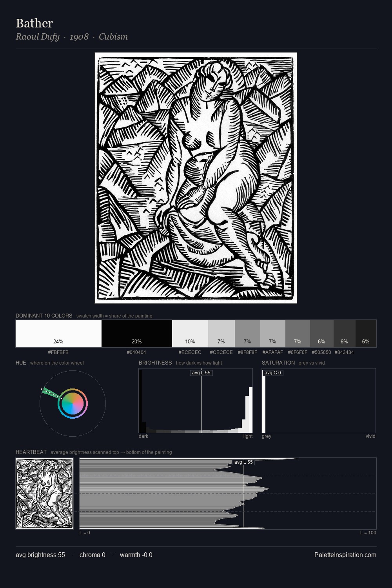Click 'how dark vs how light' caption
This screenshot has width=392, height=588.
(199, 363)
